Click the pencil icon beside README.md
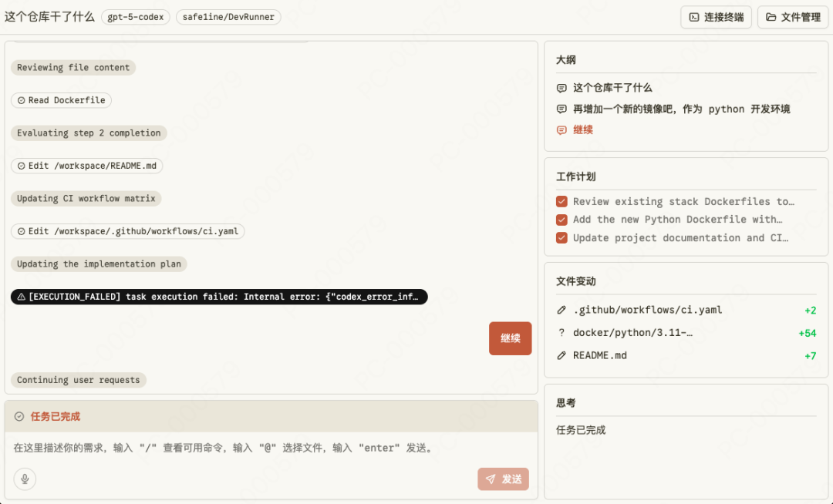This screenshot has width=833, height=504. (561, 355)
